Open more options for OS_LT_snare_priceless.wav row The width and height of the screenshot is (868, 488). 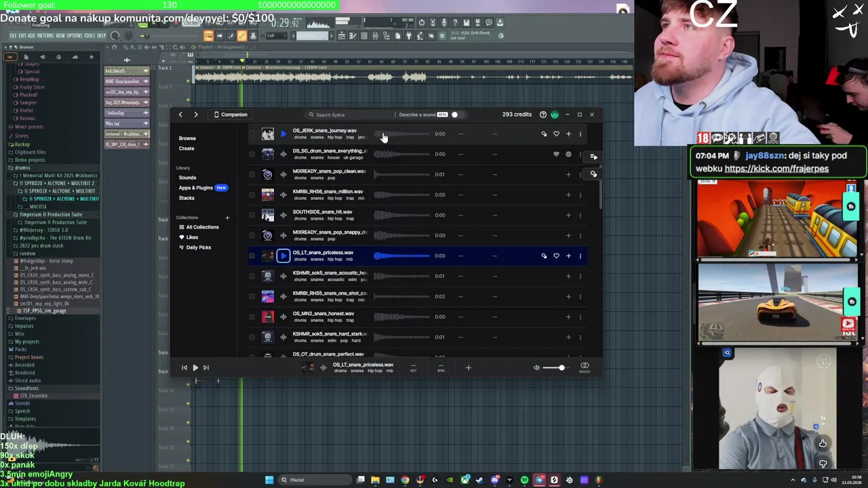click(580, 256)
